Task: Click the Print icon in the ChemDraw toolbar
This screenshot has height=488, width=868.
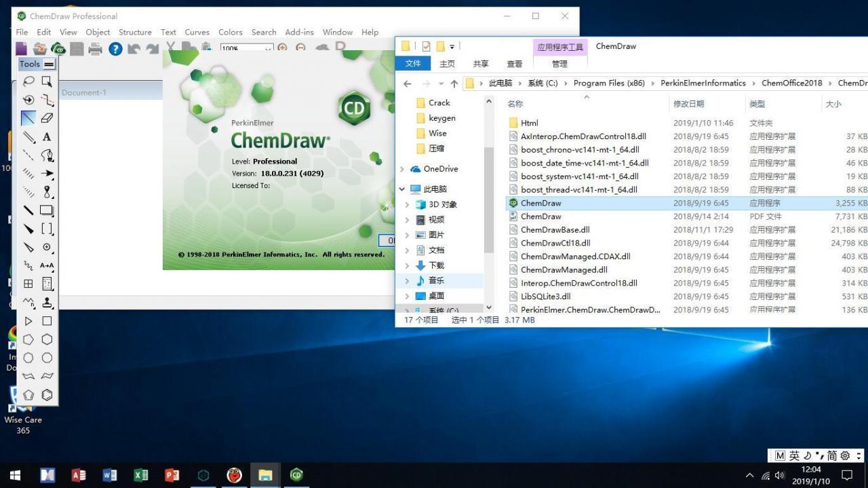Action: coord(95,48)
